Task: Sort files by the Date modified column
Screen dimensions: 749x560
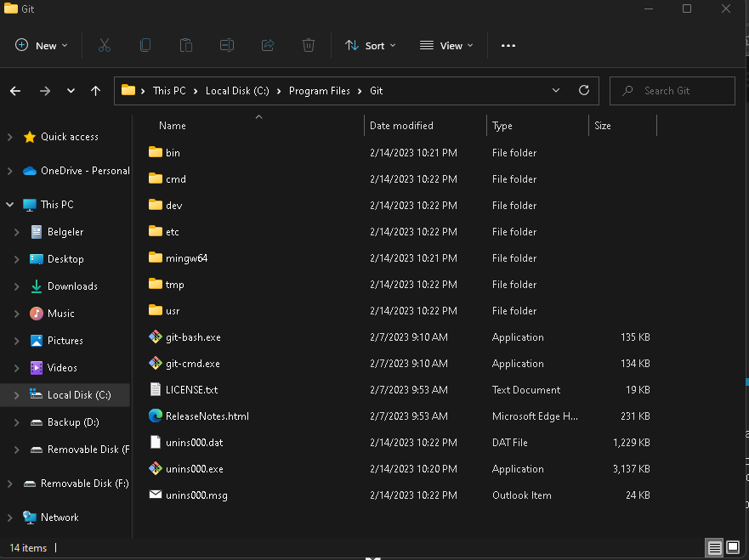Action: tap(401, 126)
